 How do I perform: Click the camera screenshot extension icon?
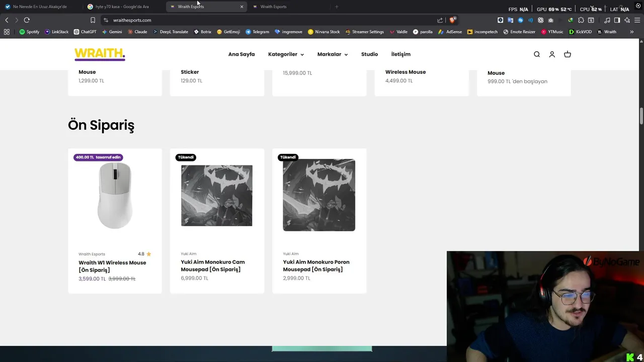pos(550,20)
